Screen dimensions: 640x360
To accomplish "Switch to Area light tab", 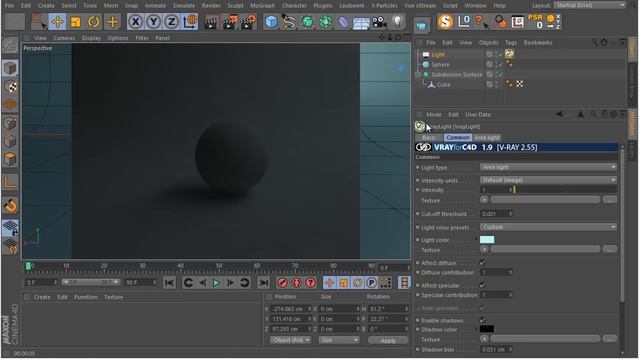I will pyautogui.click(x=487, y=138).
